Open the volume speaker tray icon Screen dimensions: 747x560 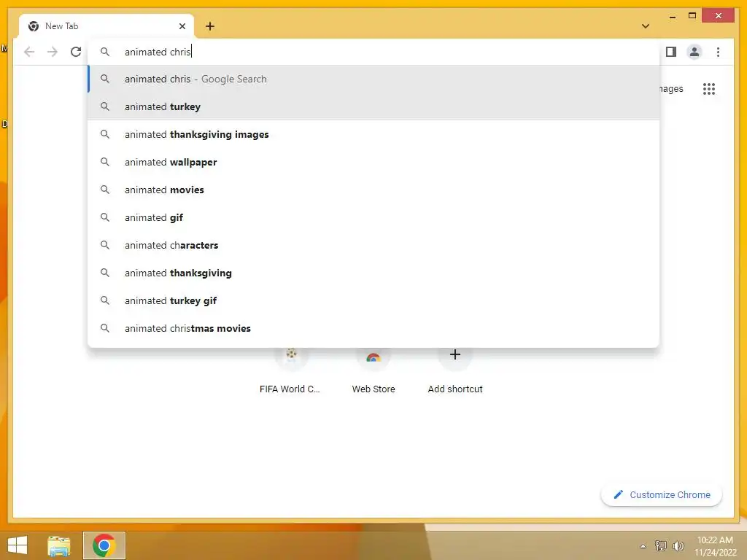click(678, 545)
